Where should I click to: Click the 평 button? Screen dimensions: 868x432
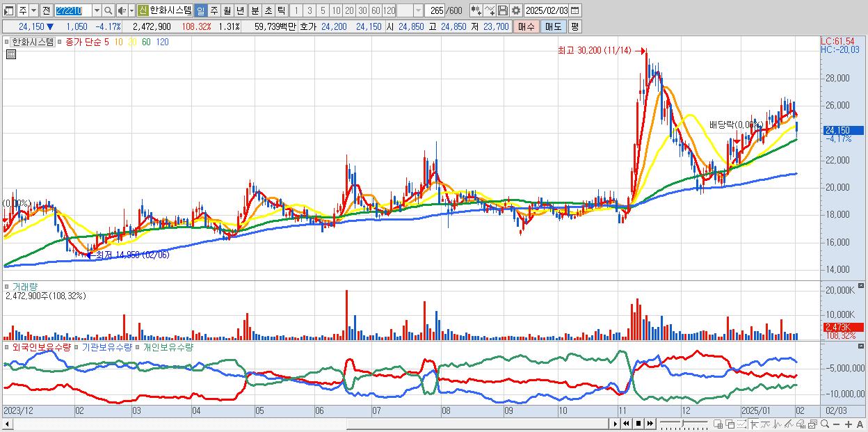574,26
